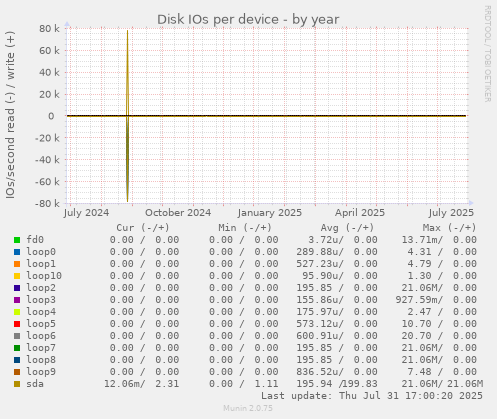
Task: Click the '80 k' y-axis label
Action: click(49, 29)
